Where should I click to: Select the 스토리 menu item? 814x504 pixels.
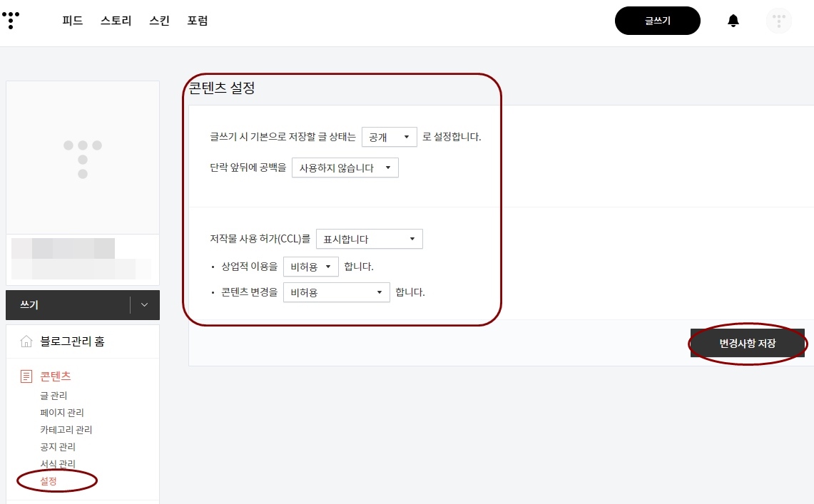[115, 21]
